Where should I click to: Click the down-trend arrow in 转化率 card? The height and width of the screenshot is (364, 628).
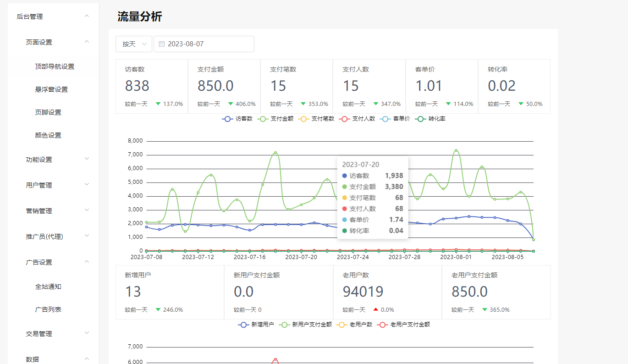point(521,104)
